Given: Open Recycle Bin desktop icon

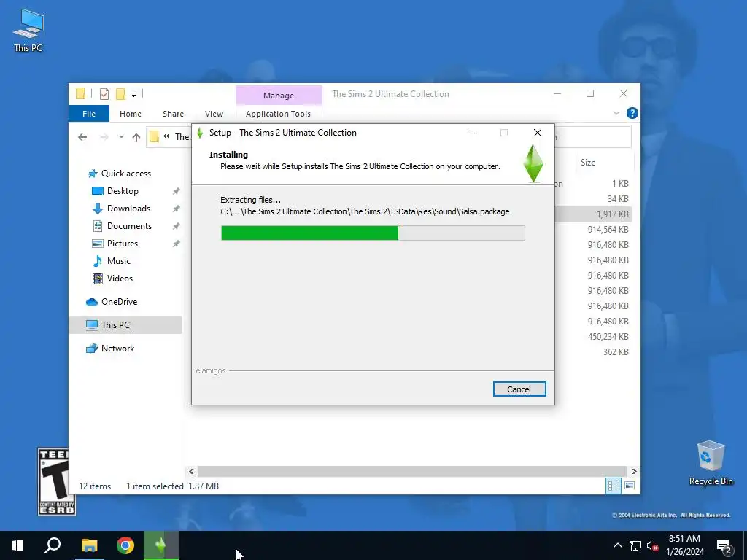Looking at the screenshot, I should [711, 463].
